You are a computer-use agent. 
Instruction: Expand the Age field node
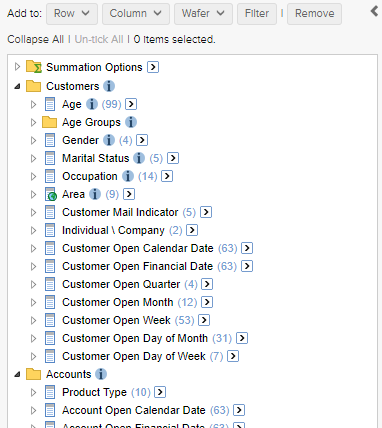point(33,104)
